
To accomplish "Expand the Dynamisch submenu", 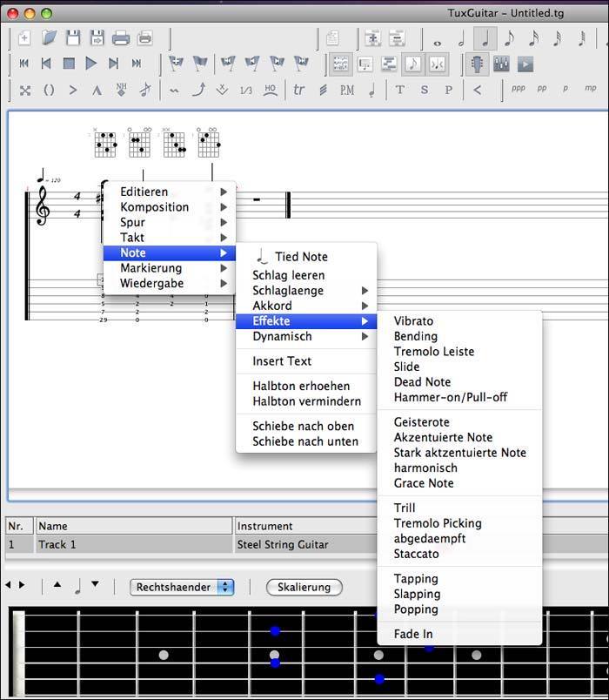I will coord(282,336).
